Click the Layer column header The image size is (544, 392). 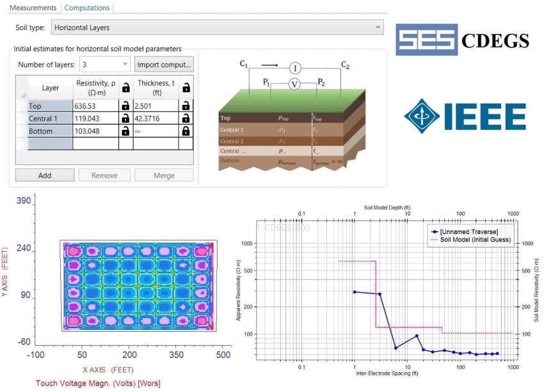(x=51, y=88)
